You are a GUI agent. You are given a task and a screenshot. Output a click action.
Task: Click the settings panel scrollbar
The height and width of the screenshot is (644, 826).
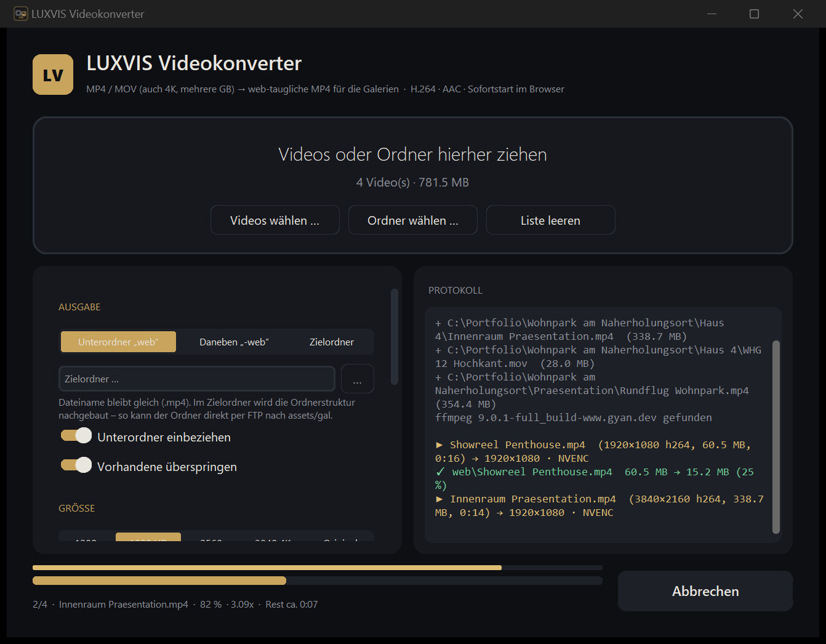(395, 337)
